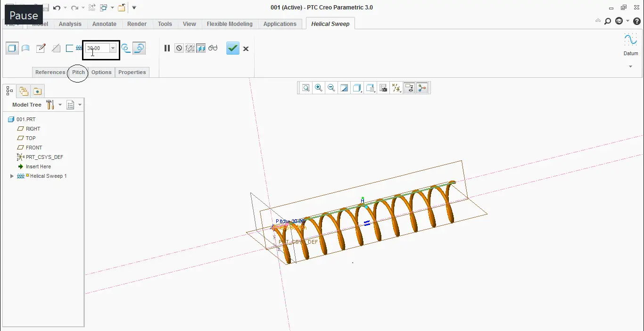Image resolution: width=644 pixels, height=331 pixels.
Task: Open the display style cube icon
Action: point(357,88)
